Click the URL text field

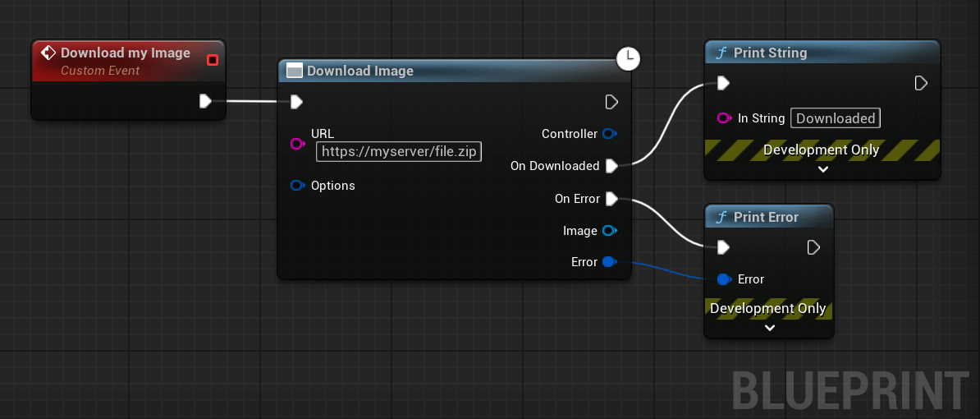(399, 151)
